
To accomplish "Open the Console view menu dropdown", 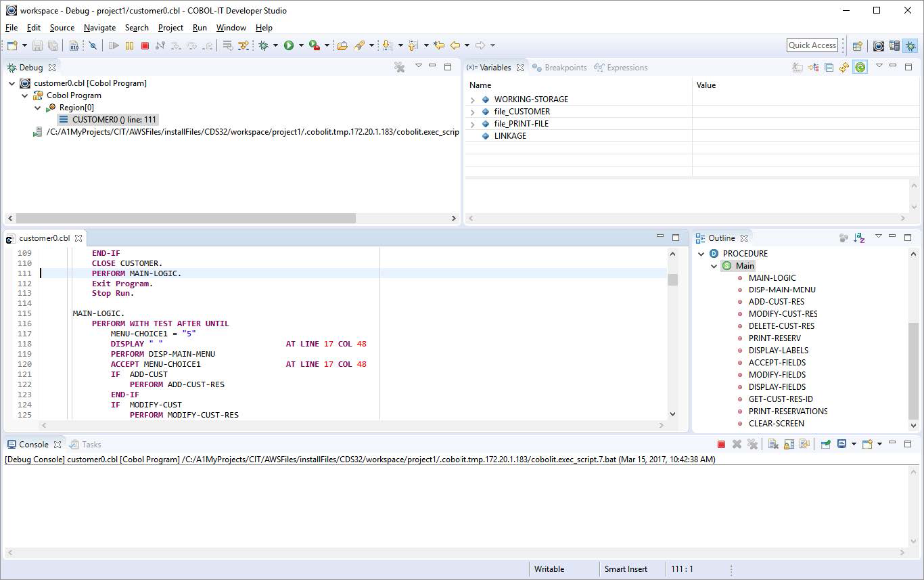I will [879, 444].
